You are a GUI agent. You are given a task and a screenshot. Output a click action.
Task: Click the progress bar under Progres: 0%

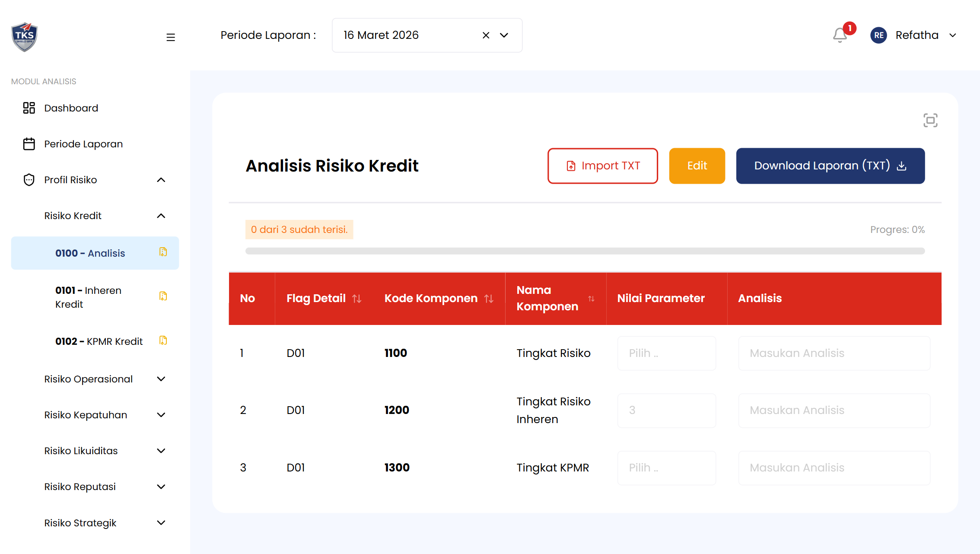585,251
